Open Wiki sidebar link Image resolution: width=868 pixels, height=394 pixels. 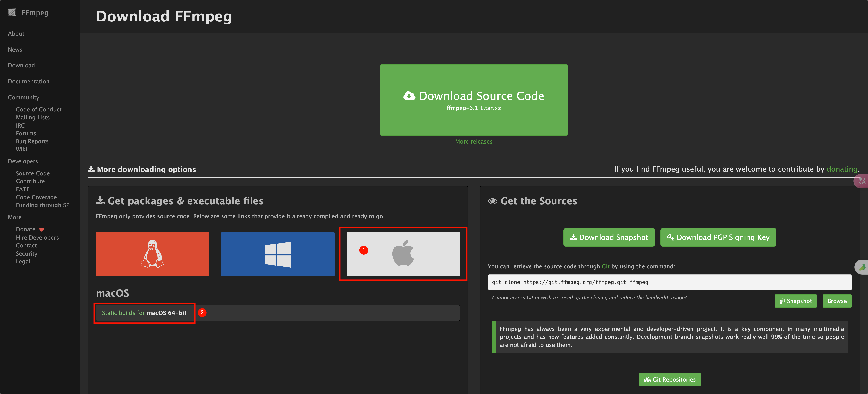click(21, 149)
